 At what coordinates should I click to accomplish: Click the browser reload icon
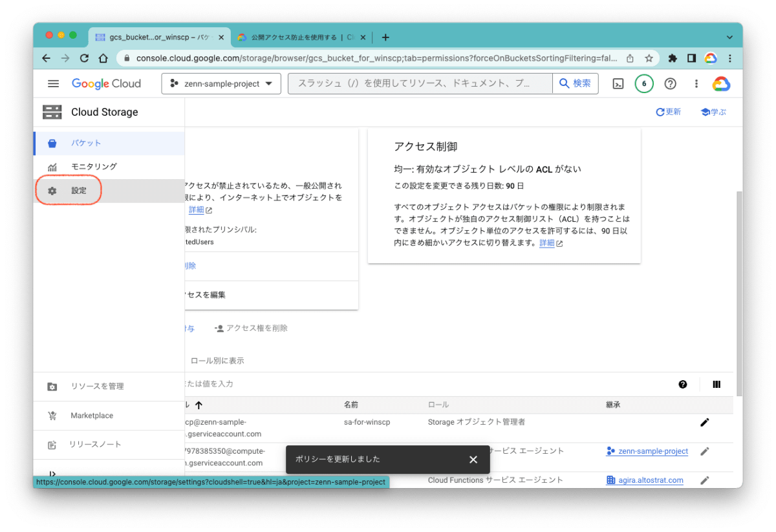(x=84, y=58)
